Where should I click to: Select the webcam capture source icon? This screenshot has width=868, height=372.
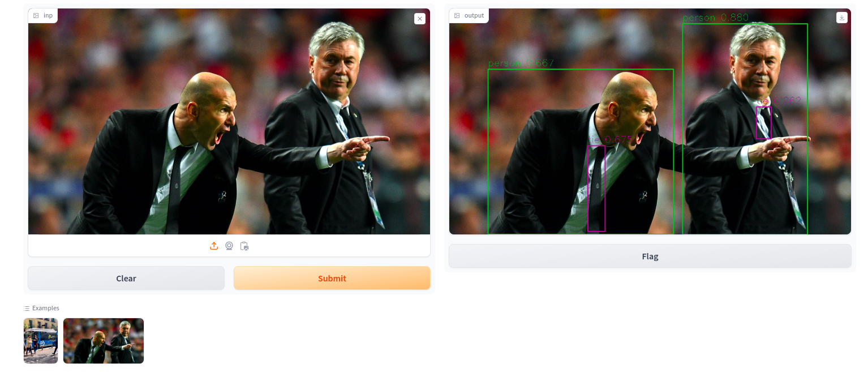(x=229, y=246)
